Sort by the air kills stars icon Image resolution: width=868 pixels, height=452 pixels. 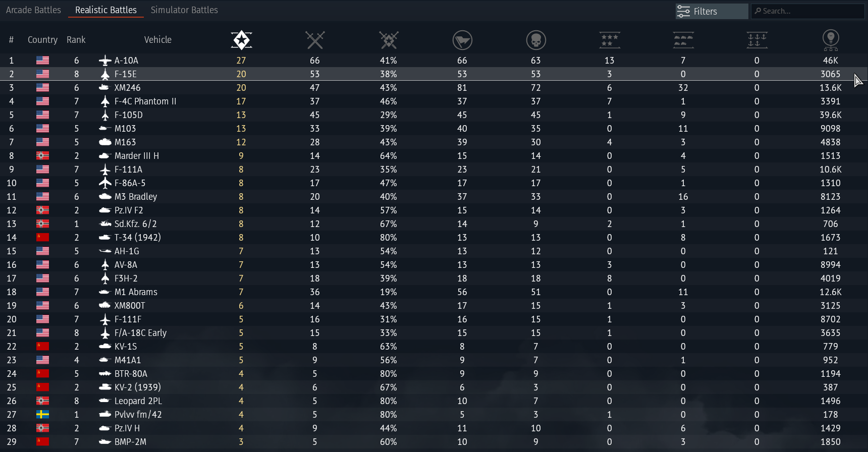(610, 40)
